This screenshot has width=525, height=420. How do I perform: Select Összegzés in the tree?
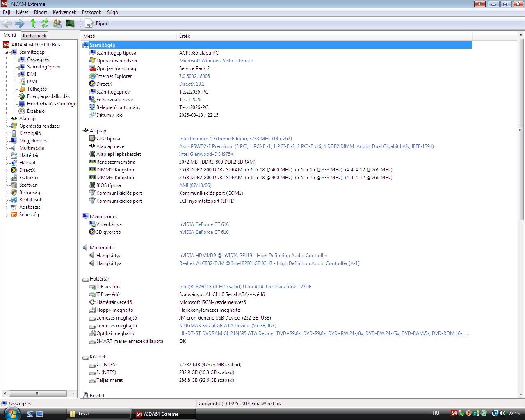coord(38,59)
